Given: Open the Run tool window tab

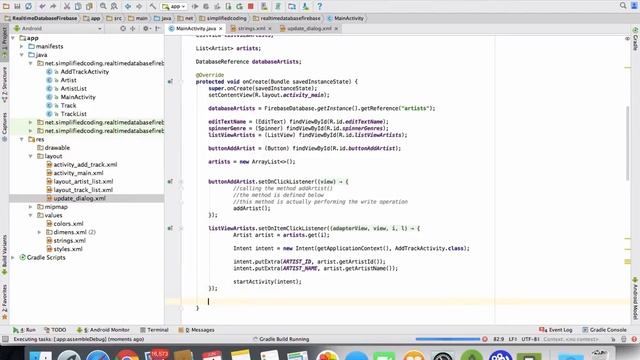Looking at the screenshot, I should tap(24, 330).
